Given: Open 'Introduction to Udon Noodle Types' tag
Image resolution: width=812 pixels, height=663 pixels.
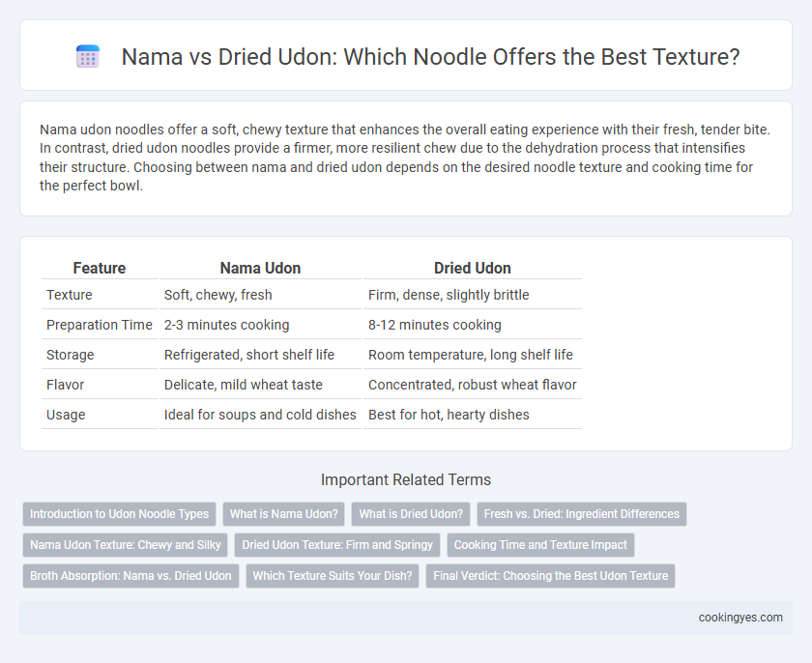Looking at the screenshot, I should (119, 514).
